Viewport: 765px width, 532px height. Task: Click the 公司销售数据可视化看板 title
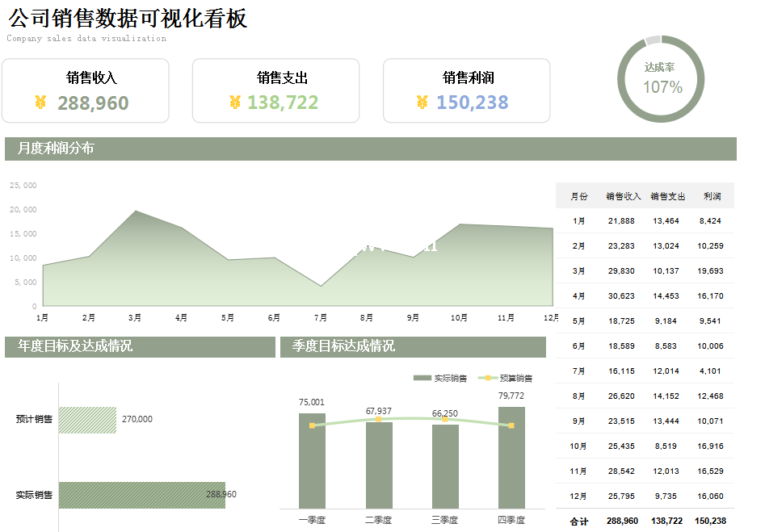coord(128,19)
